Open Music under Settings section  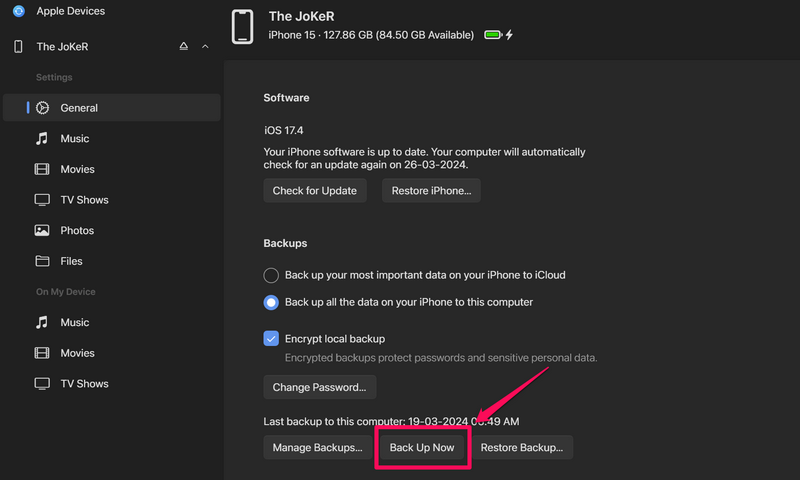pyautogui.click(x=74, y=139)
